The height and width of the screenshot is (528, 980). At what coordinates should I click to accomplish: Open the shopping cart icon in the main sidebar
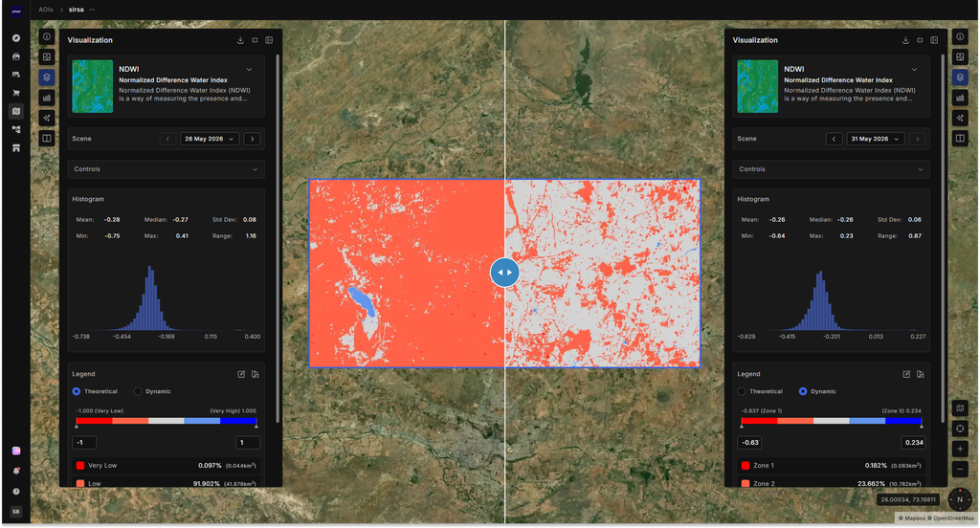coord(16,93)
